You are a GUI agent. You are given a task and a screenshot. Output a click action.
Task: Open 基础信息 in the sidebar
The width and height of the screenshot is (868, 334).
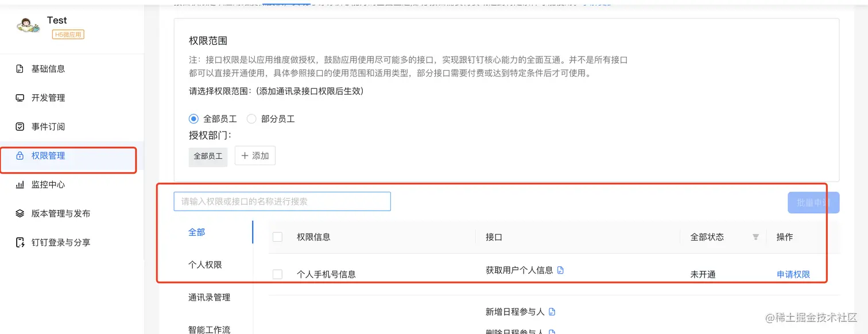48,69
